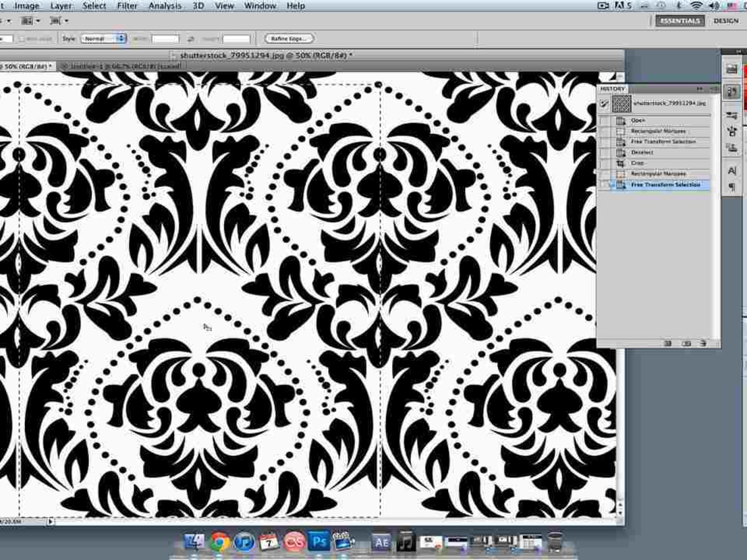Click the status bar info arrow
Viewport: 747px width, 560px height.
point(50,521)
